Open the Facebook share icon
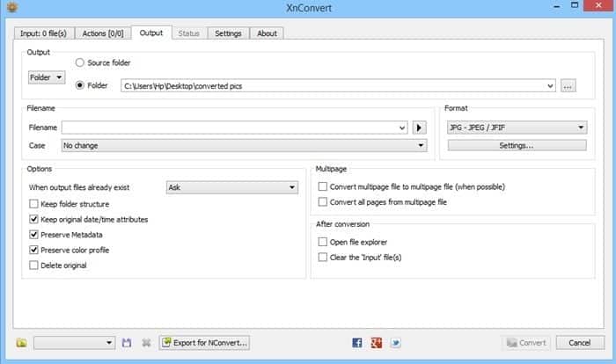 pos(356,343)
